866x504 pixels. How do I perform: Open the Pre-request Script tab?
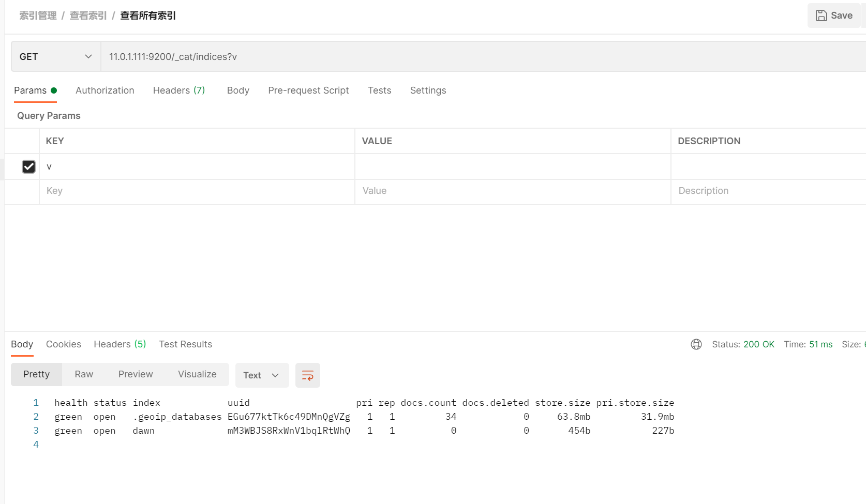click(x=308, y=90)
